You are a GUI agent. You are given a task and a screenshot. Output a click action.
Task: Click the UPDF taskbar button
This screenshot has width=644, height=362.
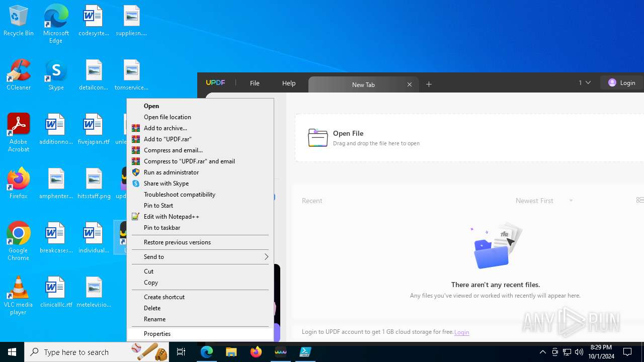(281, 352)
